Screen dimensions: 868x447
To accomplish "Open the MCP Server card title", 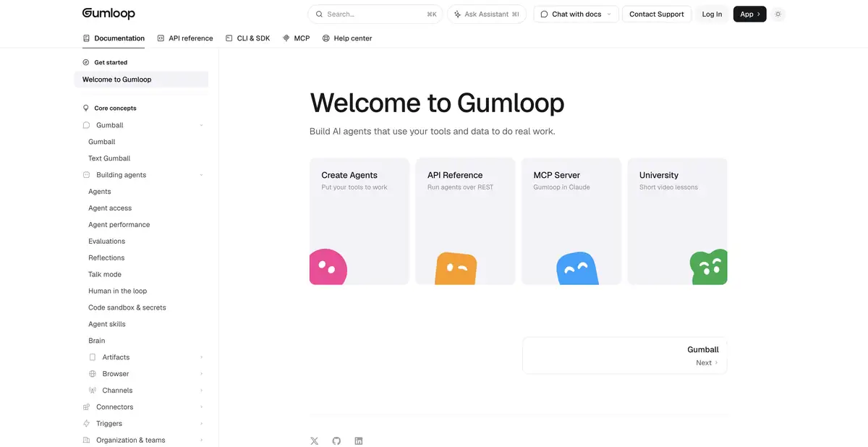I will (x=557, y=175).
